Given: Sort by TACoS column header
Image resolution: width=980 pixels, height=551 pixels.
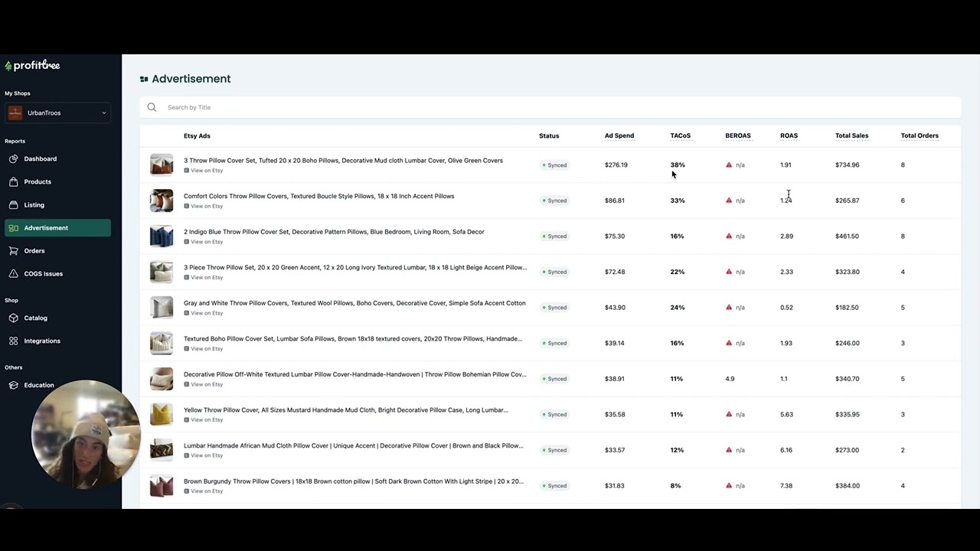Looking at the screenshot, I should tap(681, 136).
